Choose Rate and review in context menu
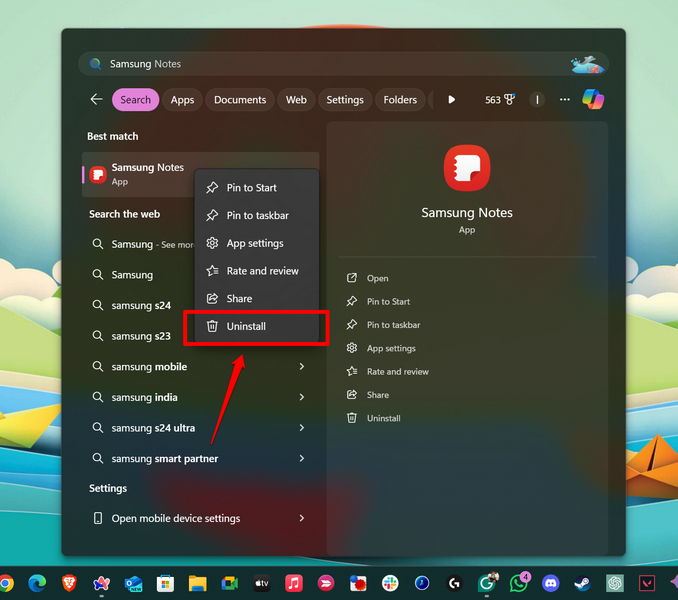 (x=256, y=271)
